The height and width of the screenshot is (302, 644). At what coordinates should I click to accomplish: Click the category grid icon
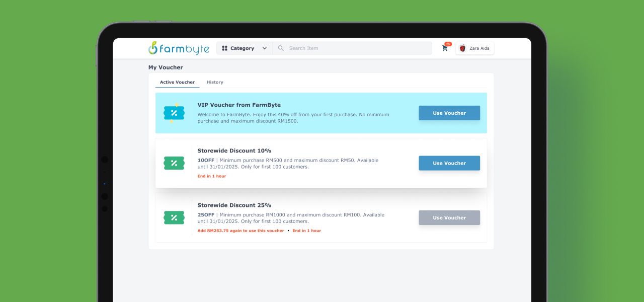pos(224,48)
